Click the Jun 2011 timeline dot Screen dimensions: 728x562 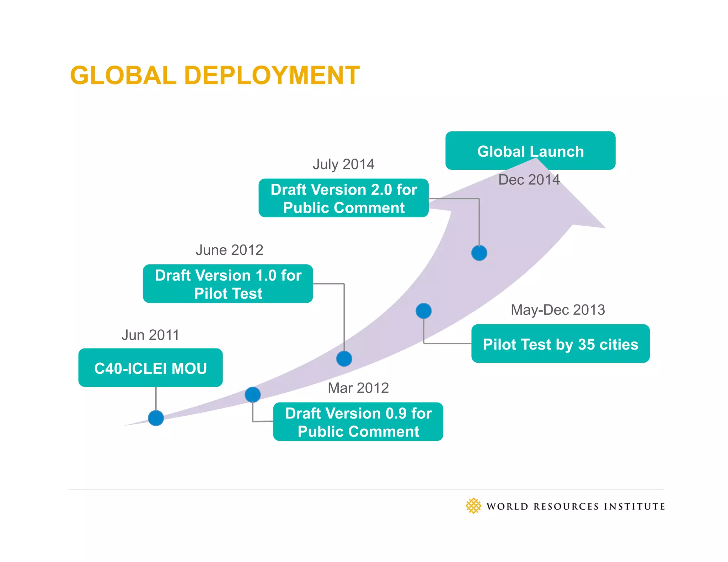pyautogui.click(x=156, y=418)
